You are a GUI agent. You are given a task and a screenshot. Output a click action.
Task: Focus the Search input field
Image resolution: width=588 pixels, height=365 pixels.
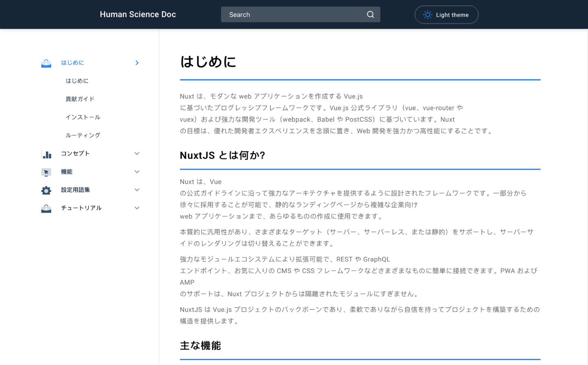click(x=301, y=15)
